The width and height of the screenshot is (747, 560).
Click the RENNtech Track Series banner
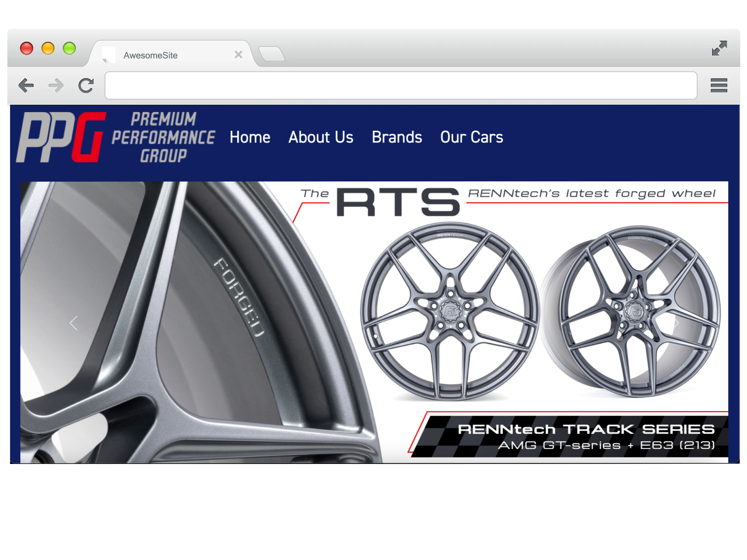pyautogui.click(x=569, y=436)
